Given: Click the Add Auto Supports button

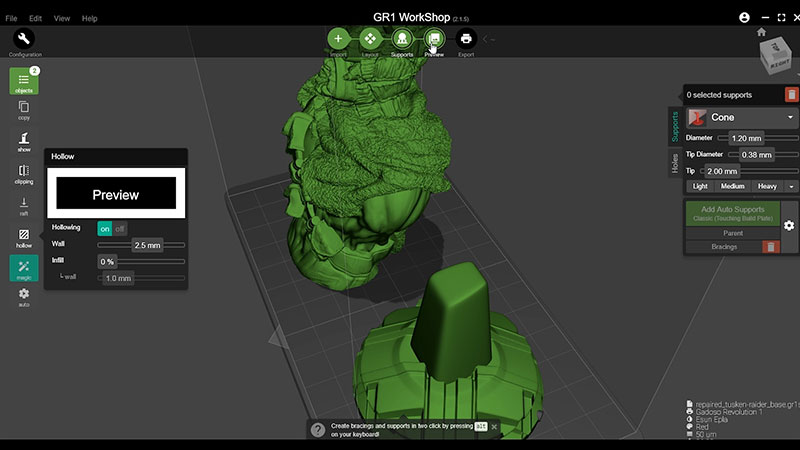Looking at the screenshot, I should click(x=732, y=212).
